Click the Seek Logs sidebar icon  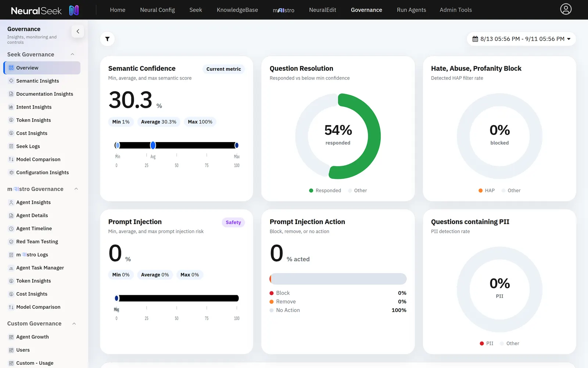[11, 146]
